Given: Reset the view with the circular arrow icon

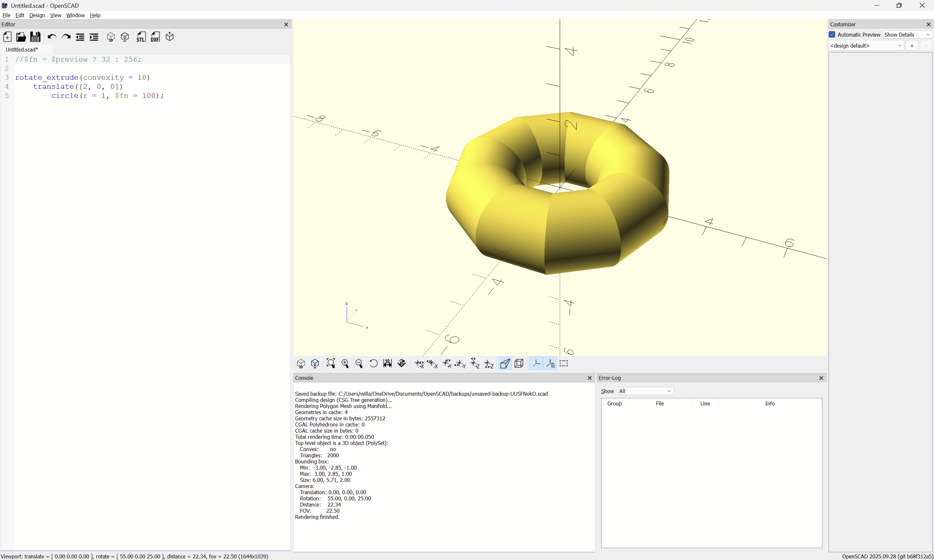Looking at the screenshot, I should [x=373, y=363].
